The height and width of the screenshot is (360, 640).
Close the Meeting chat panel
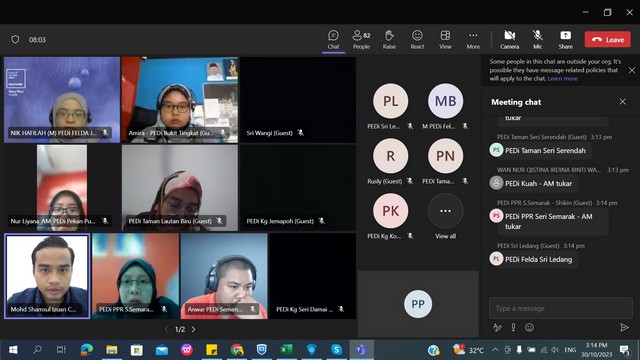click(x=622, y=102)
